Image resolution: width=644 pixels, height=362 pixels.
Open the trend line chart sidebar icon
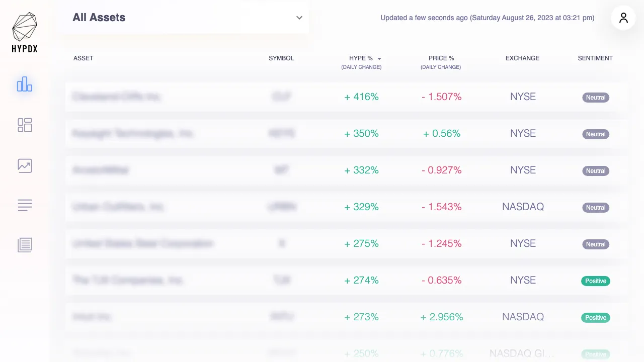click(x=25, y=165)
